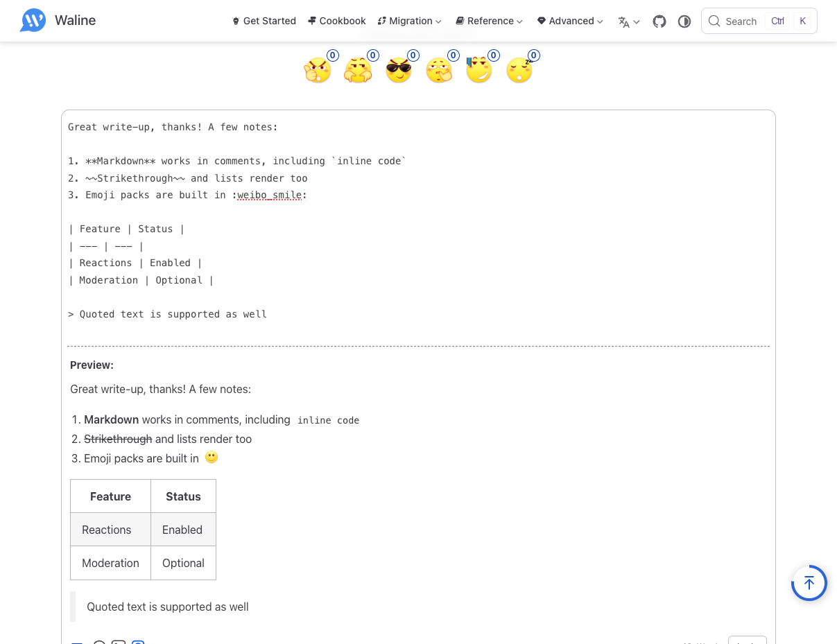837x644 pixels.
Task: Expand the Reference menu
Action: pyautogui.click(x=490, y=21)
